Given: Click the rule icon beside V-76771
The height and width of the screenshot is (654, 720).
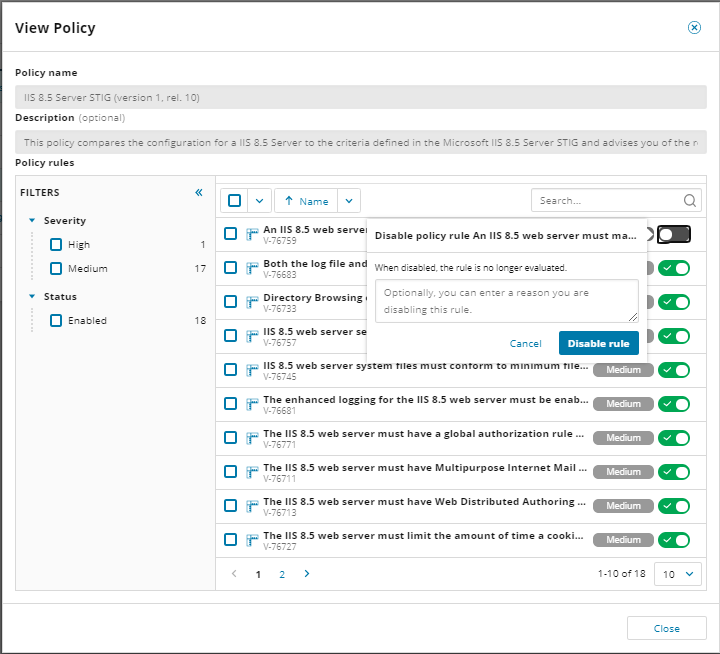Looking at the screenshot, I should click(x=252, y=438).
